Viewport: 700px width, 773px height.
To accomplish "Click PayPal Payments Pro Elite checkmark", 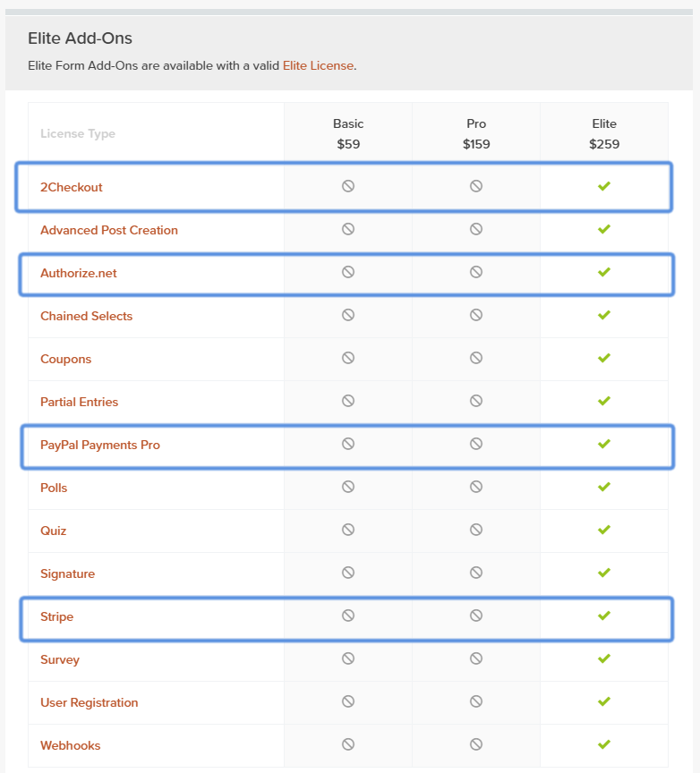I will [604, 444].
